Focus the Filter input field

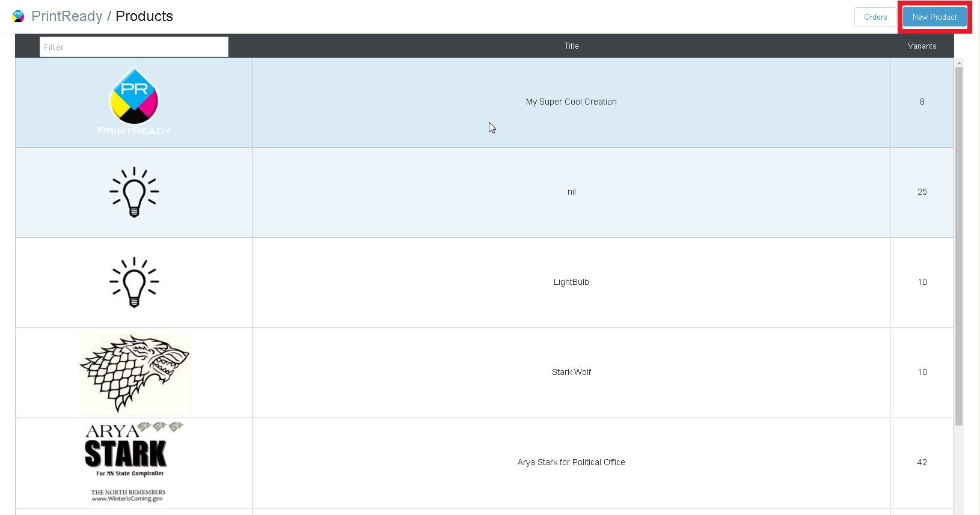(x=134, y=47)
